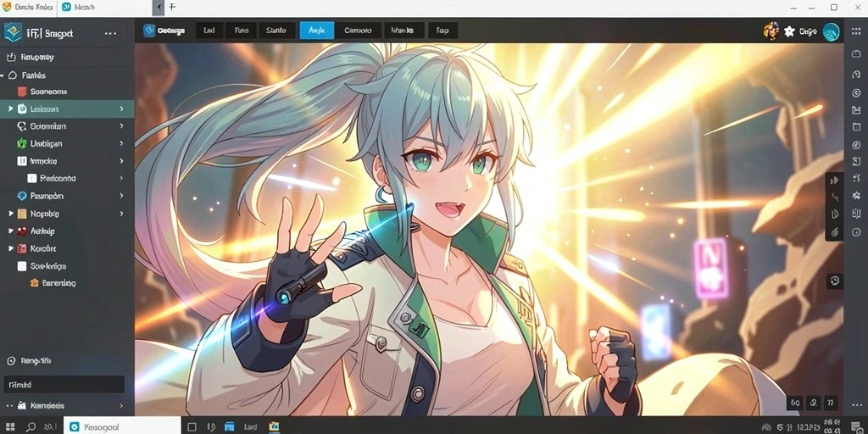The height and width of the screenshot is (434, 868).
Task: Open the chevron on the Uaabigen row
Action: tap(121, 143)
